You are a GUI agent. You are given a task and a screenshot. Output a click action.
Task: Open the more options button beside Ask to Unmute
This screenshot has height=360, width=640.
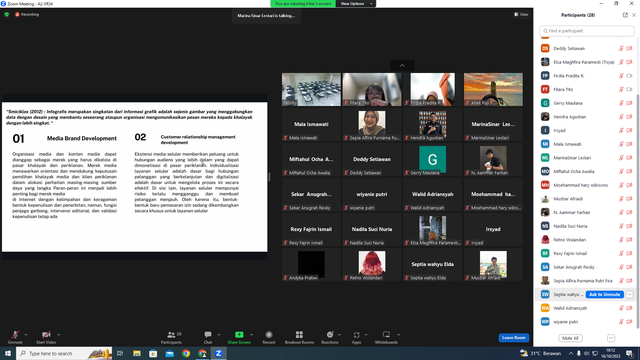tap(629, 294)
